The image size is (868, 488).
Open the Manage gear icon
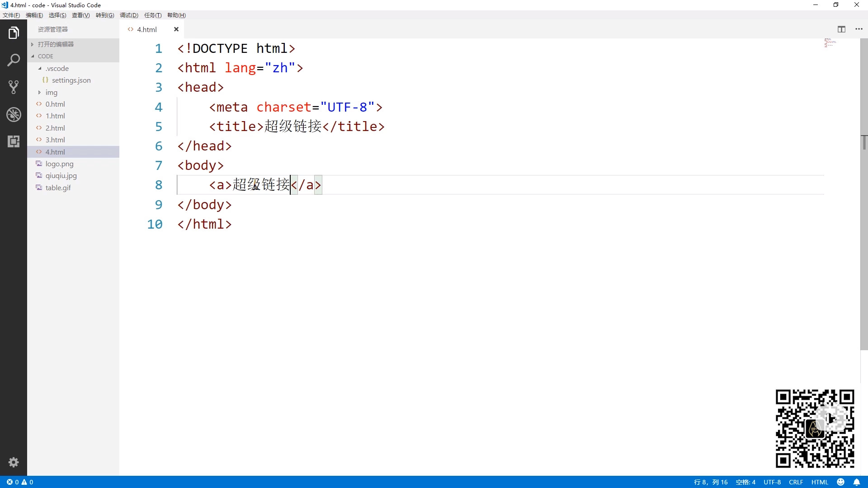point(14,462)
